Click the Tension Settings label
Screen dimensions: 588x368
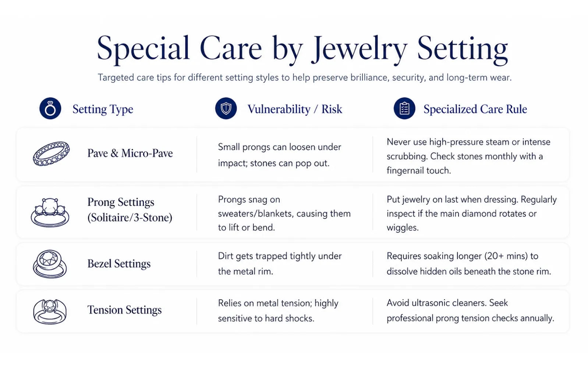(124, 310)
